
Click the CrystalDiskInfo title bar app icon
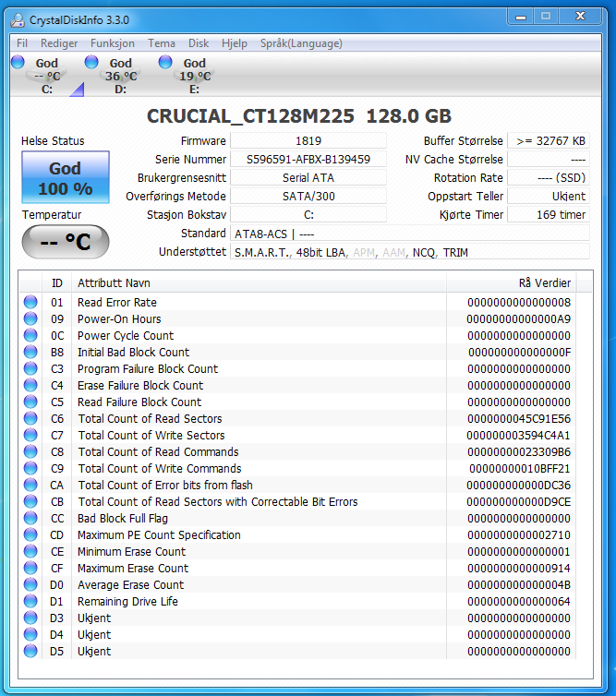tap(18, 20)
